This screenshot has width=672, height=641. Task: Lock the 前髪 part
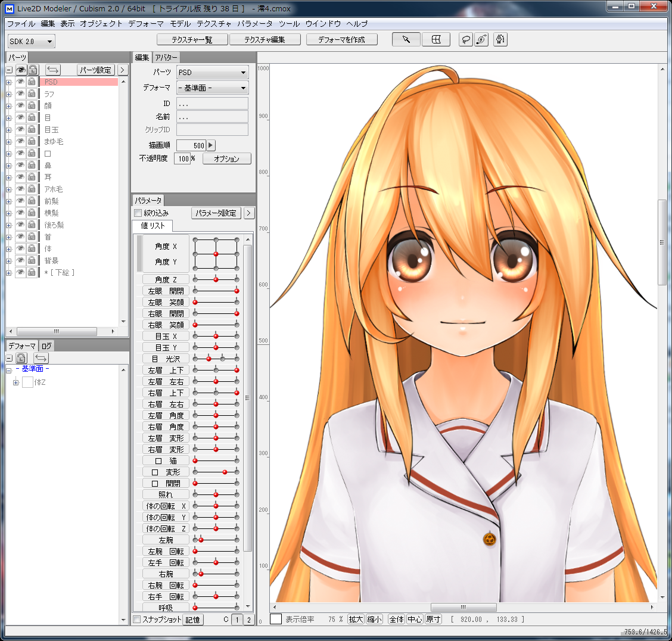click(32, 201)
